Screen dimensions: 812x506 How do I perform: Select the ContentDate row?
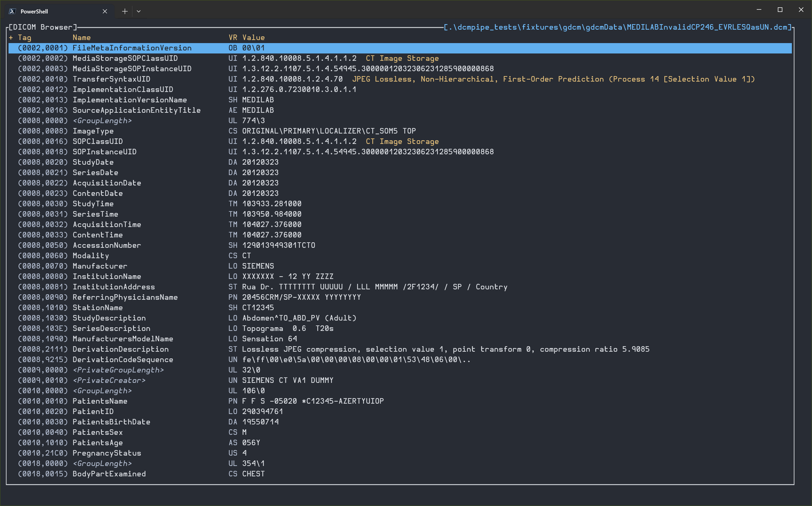click(400, 193)
